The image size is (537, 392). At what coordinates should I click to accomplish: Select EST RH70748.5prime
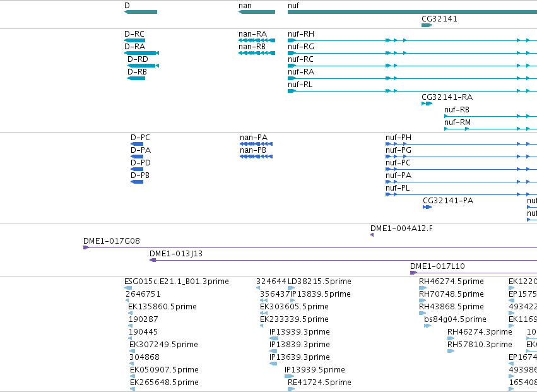coord(422,300)
